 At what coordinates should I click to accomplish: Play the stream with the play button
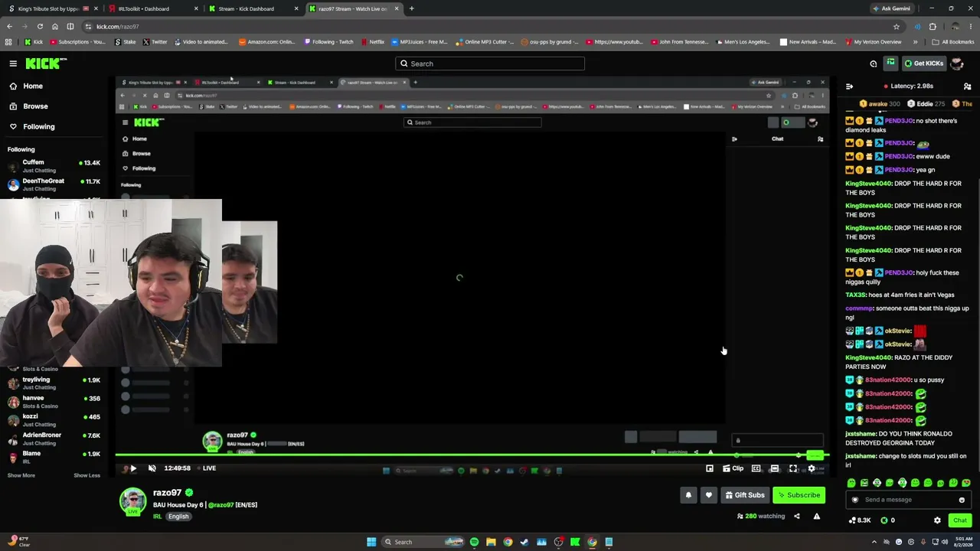[x=132, y=468]
